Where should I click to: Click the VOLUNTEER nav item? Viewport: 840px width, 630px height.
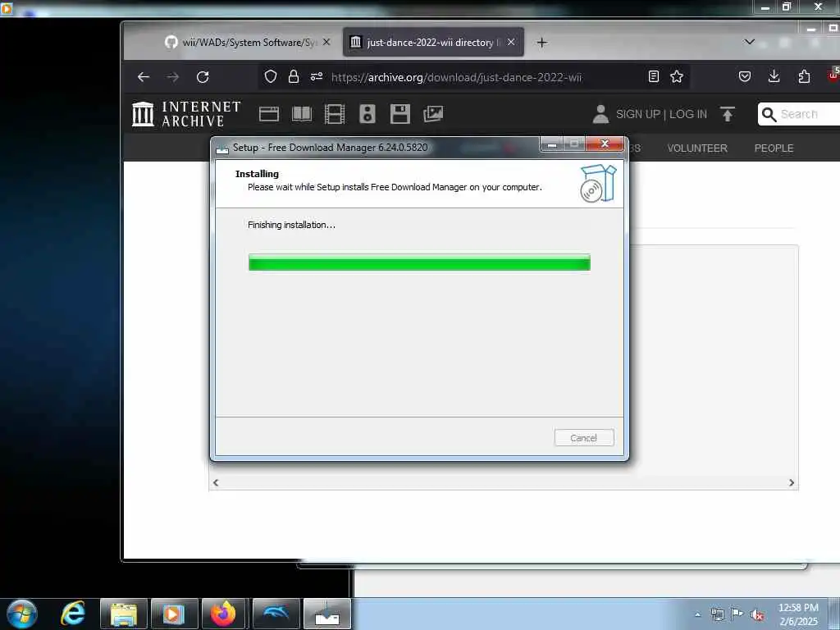[697, 148]
